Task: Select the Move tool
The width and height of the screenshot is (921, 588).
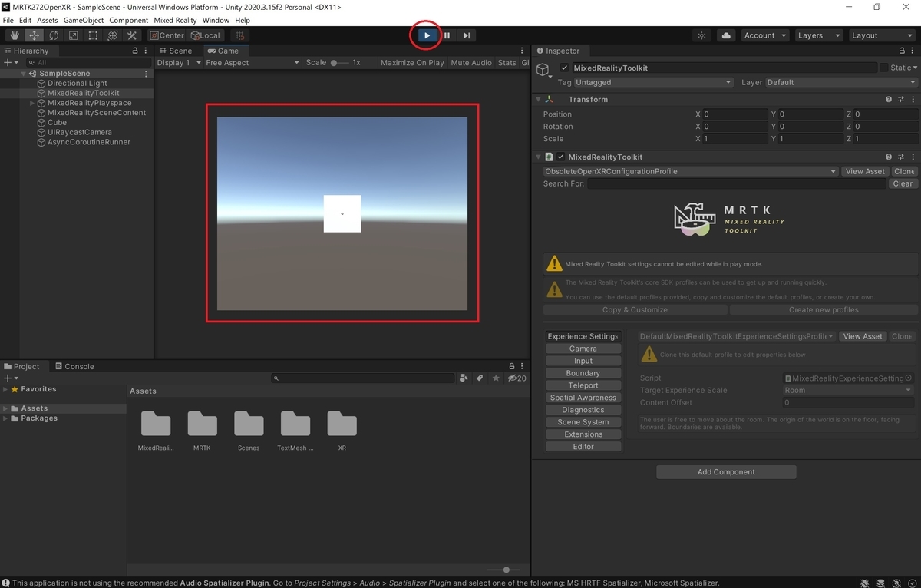Action: pyautogui.click(x=35, y=35)
